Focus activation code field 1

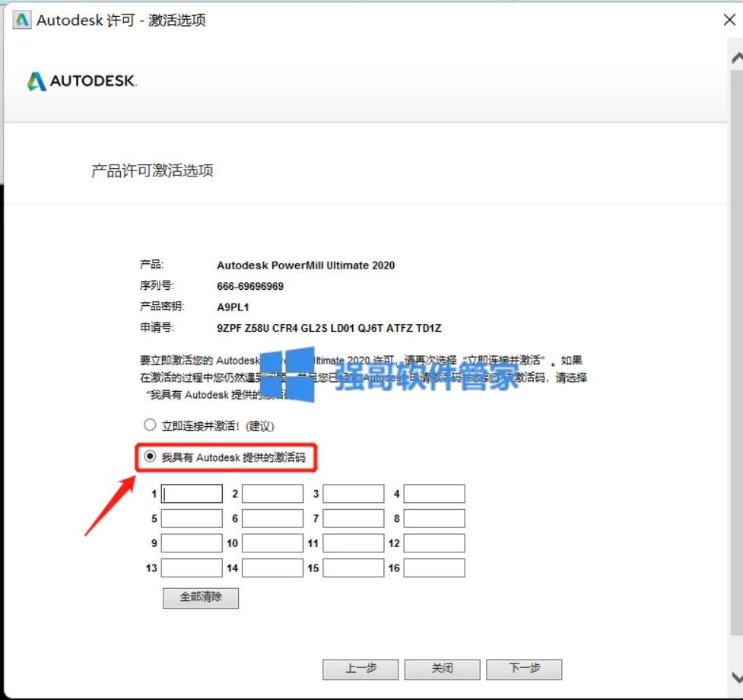[192, 493]
